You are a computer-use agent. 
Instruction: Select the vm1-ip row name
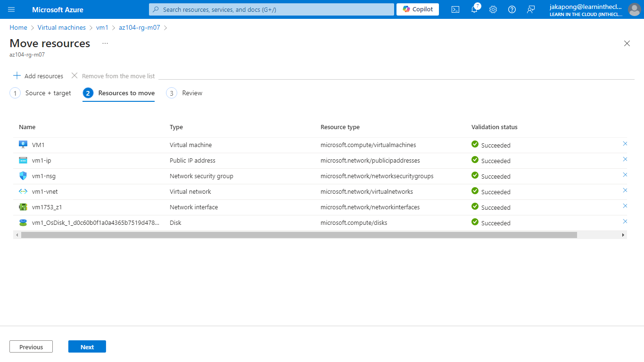tap(41, 161)
